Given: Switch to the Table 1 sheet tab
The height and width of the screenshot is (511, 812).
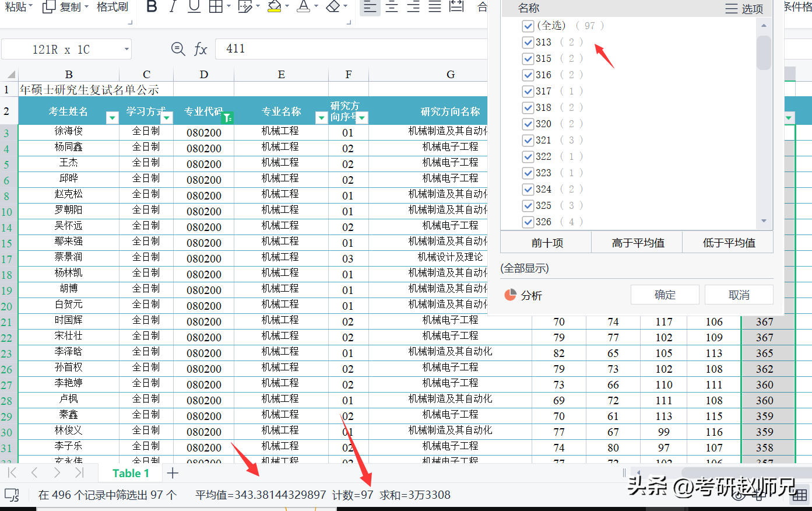Looking at the screenshot, I should click(x=131, y=473).
